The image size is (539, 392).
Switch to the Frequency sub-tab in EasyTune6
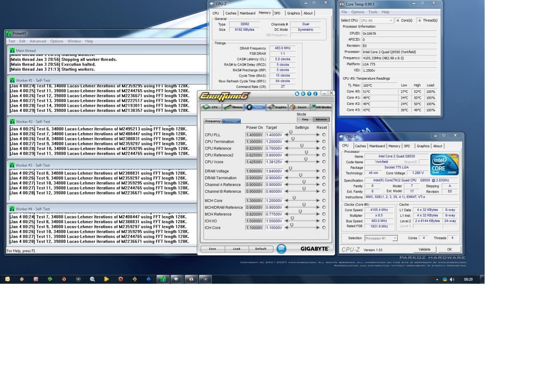pyautogui.click(x=213, y=121)
